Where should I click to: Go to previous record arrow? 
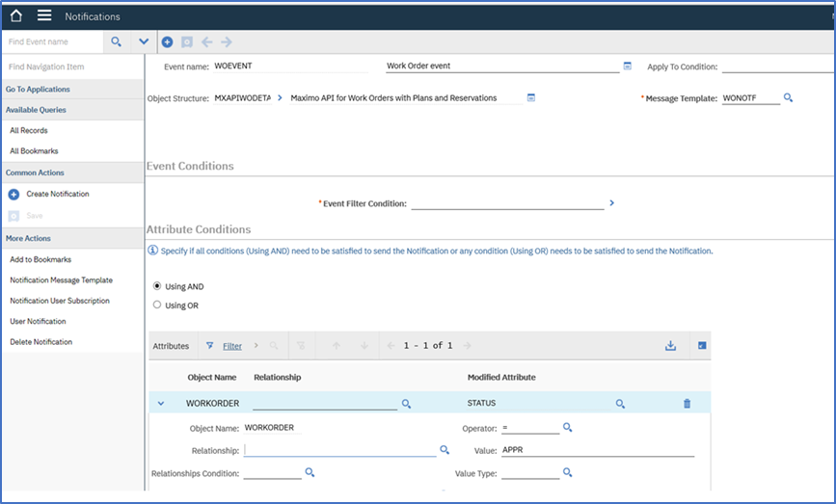coord(207,42)
